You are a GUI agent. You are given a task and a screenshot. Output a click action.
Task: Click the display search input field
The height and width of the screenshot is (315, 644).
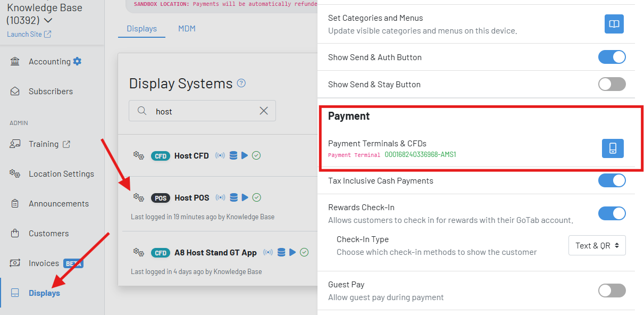(x=202, y=111)
